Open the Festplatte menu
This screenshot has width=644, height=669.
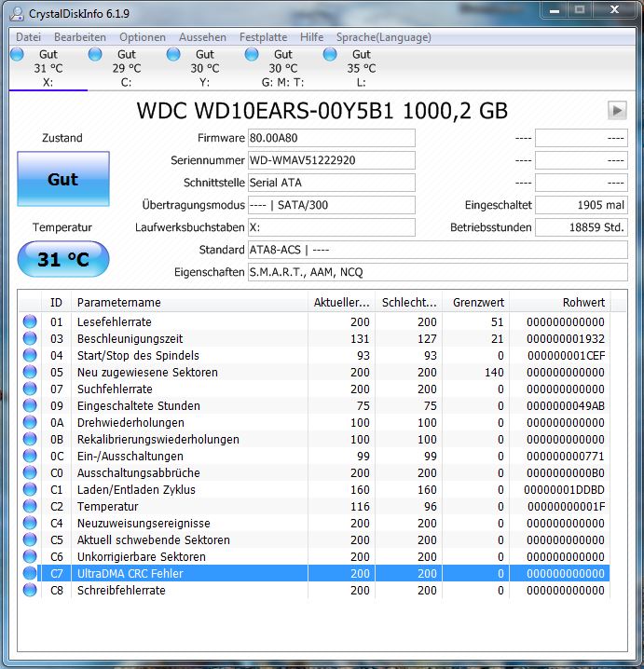263,37
